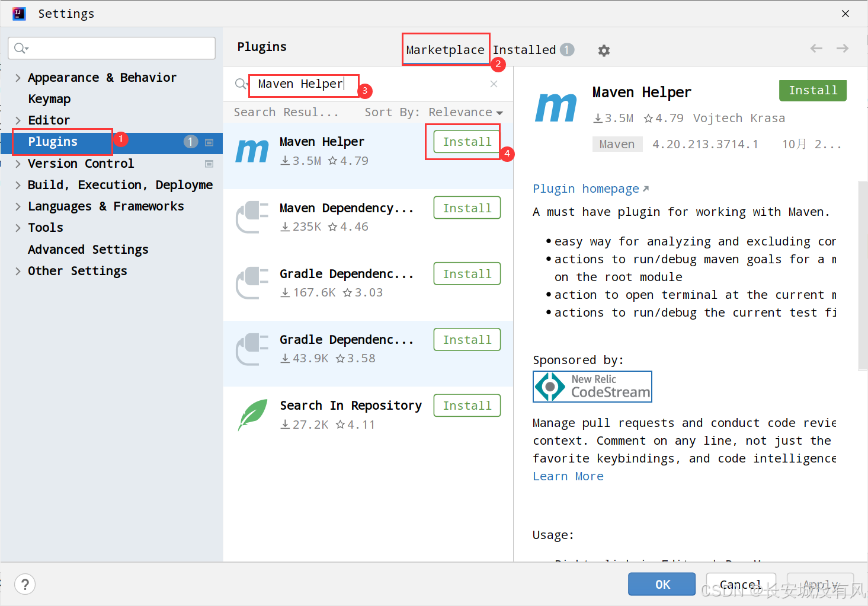Click the plugins settings gear icon

point(604,50)
